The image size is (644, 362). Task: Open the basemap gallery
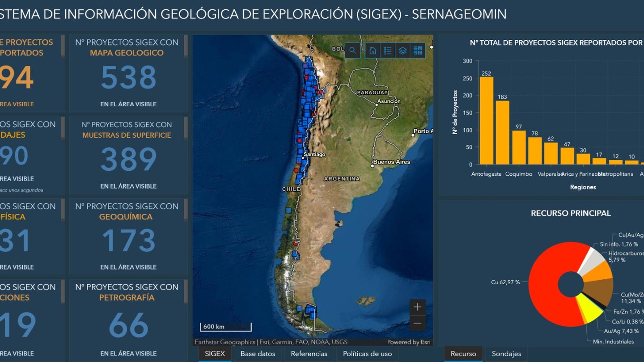coord(418,51)
